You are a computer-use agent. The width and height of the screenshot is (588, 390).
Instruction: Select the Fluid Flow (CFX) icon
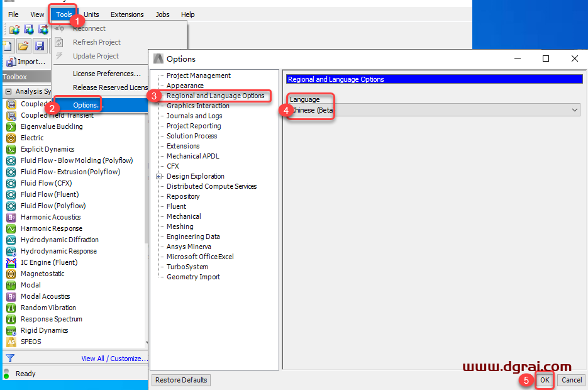(11, 184)
